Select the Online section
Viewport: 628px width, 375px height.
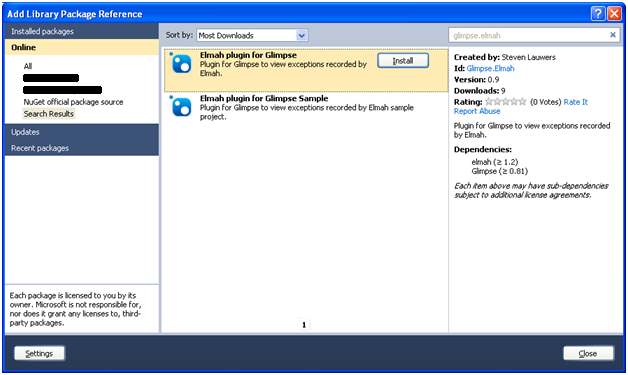point(82,47)
